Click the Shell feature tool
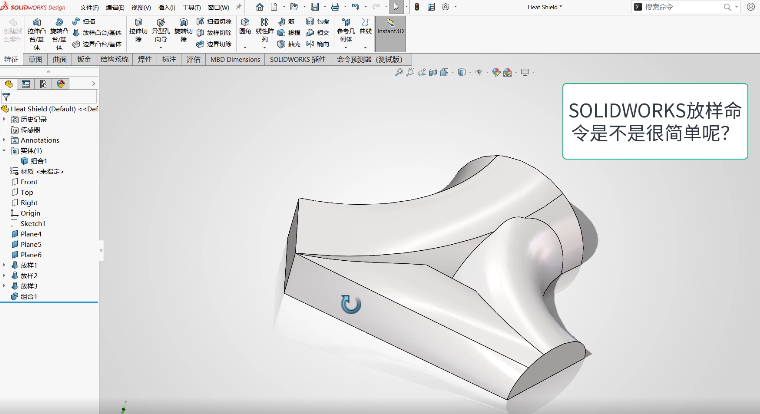Viewport: 760px width, 414px height. point(289,44)
